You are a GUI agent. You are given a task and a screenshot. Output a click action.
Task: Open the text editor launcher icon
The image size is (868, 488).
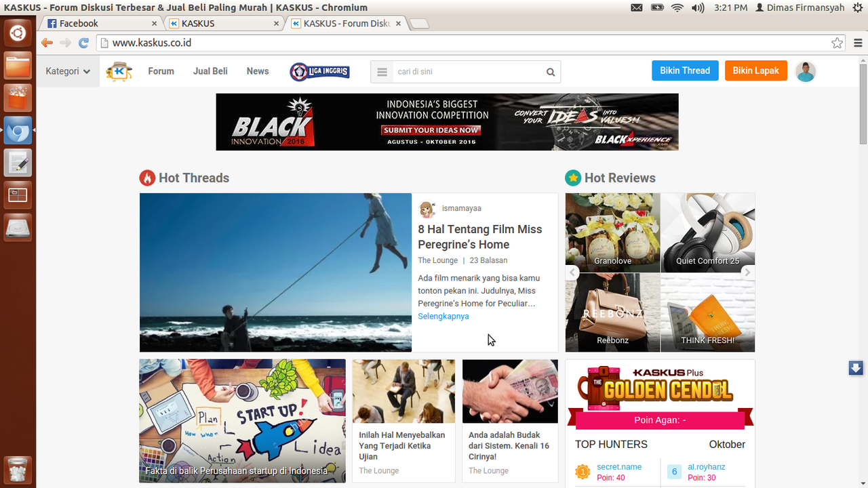[18, 163]
